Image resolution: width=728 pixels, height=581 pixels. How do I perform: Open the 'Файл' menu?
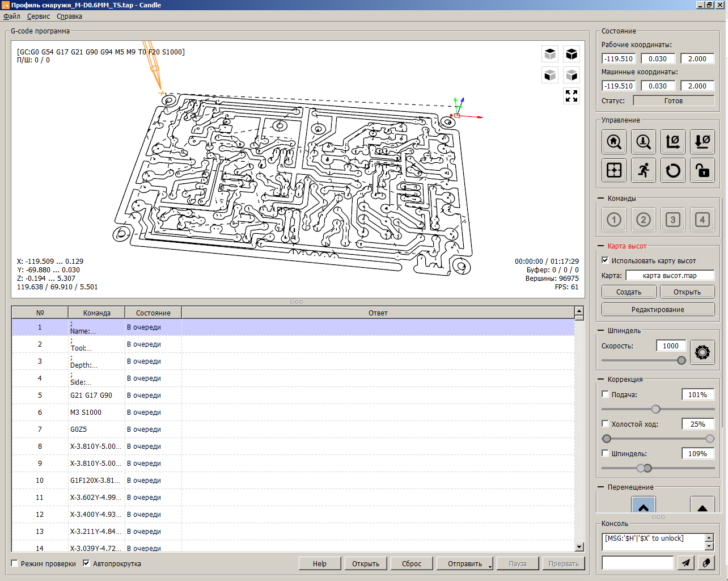click(x=12, y=16)
